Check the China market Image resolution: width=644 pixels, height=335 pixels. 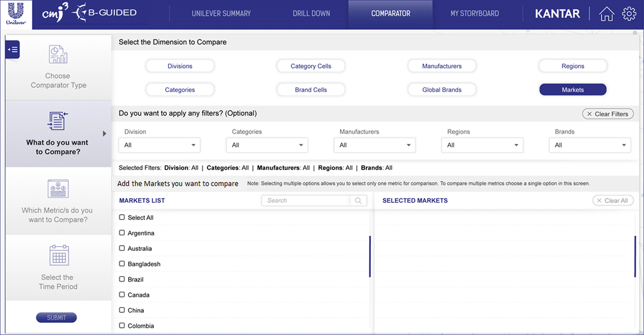[x=122, y=310]
